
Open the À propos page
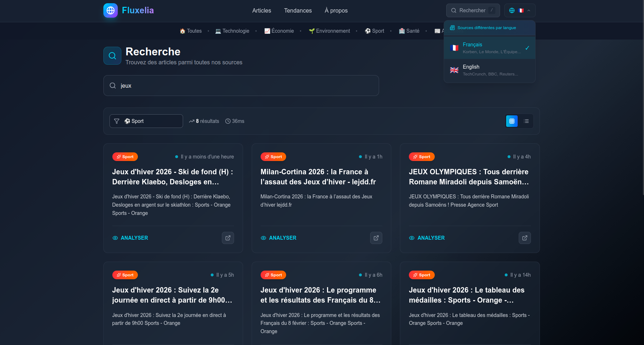pyautogui.click(x=336, y=11)
